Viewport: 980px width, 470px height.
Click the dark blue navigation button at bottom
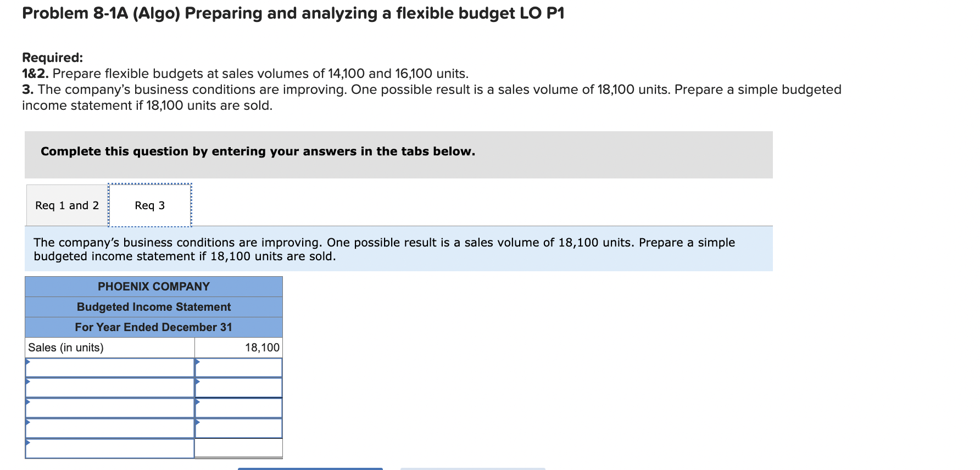click(x=310, y=468)
